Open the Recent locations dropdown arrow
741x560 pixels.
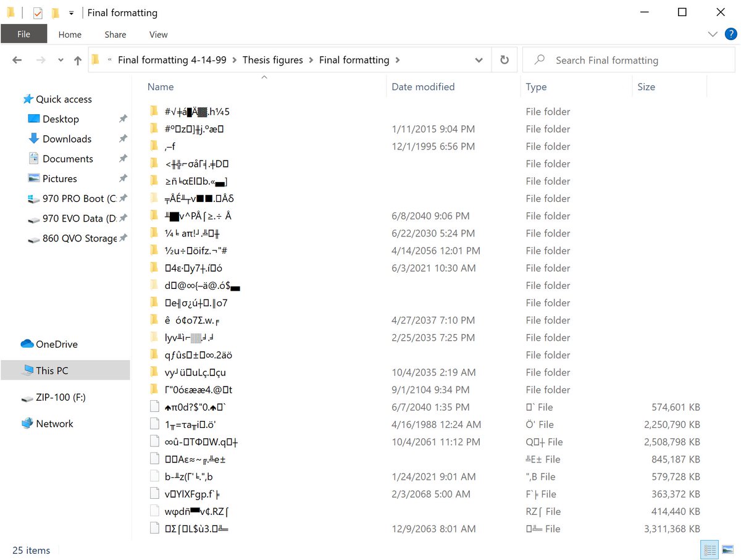tap(61, 60)
